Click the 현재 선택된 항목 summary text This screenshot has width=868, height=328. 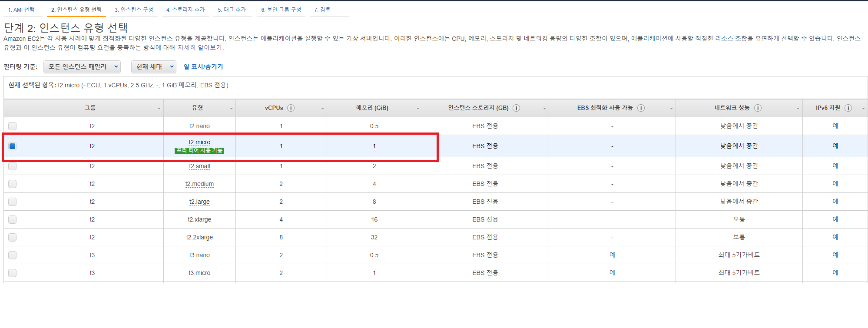119,85
